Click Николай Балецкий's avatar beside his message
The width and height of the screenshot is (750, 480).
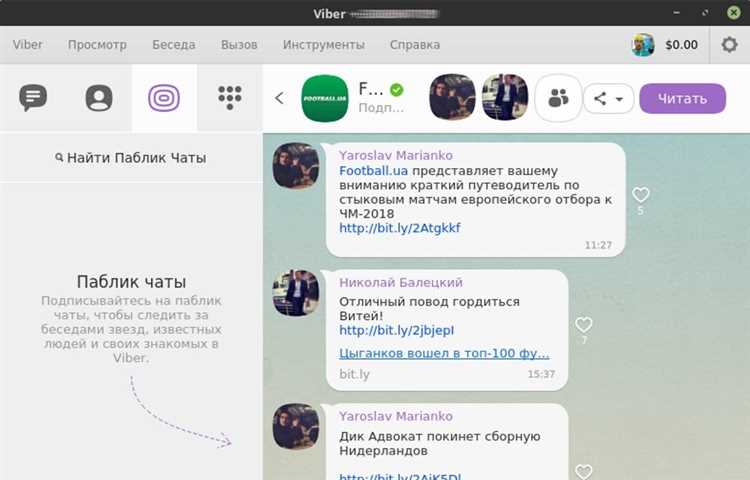[x=296, y=293]
